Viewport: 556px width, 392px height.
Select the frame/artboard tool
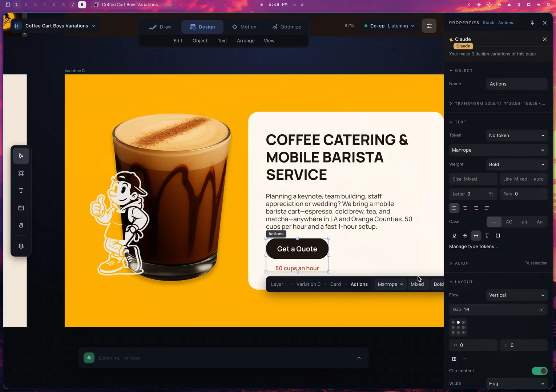[x=21, y=173]
